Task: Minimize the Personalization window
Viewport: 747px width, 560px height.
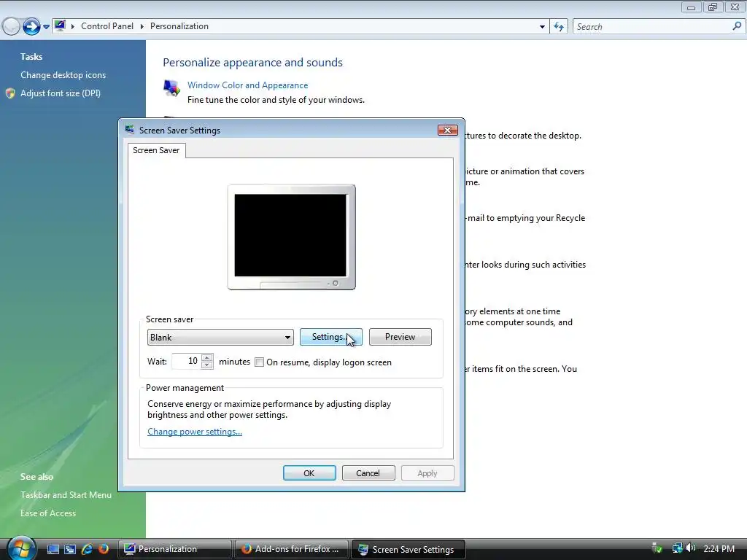Action: [692, 7]
